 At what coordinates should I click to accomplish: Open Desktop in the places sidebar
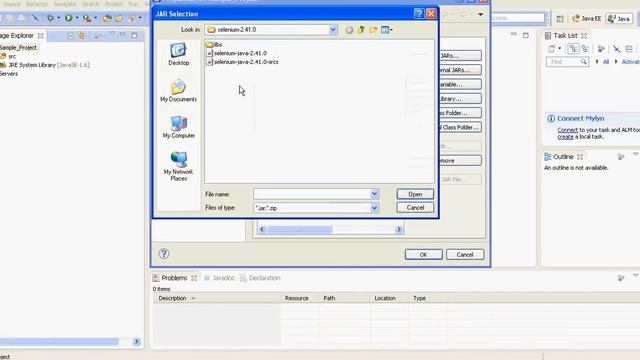point(178,54)
